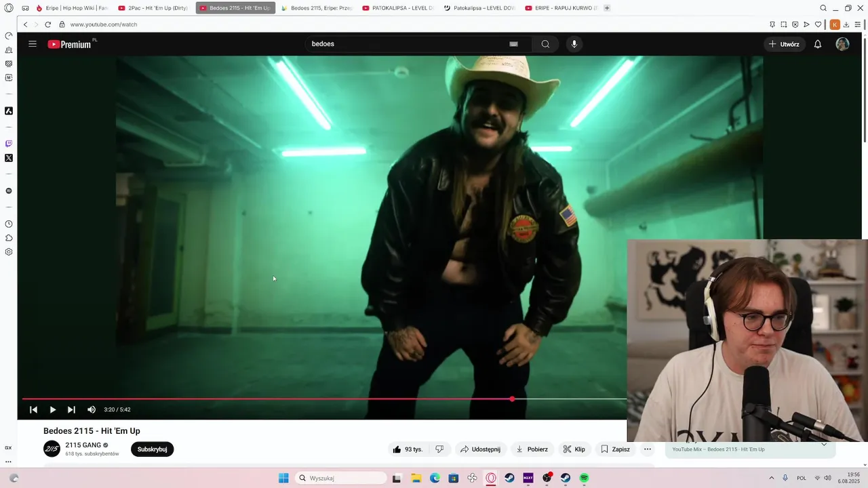868x488 pixels.
Task: Go back in browser history
Action: [x=26, y=24]
